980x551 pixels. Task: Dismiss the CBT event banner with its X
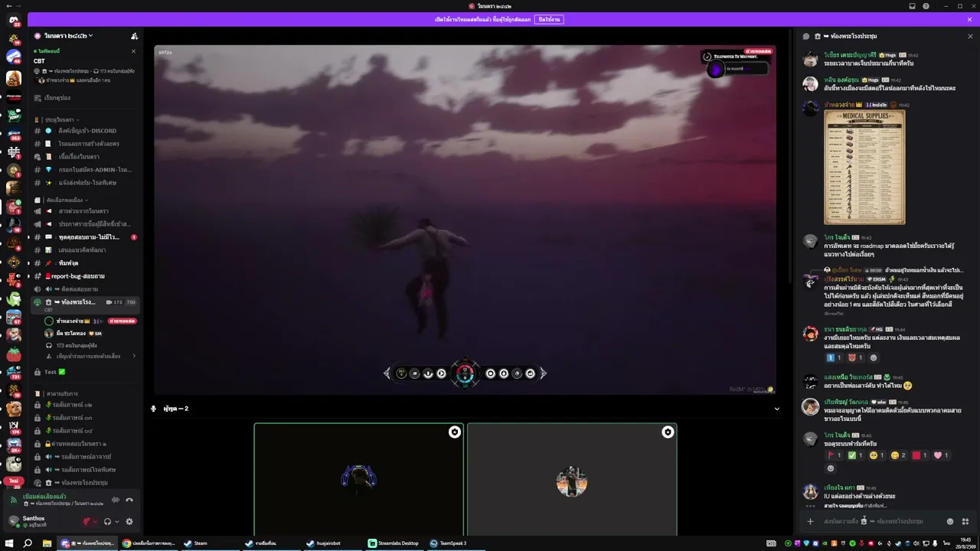[133, 51]
